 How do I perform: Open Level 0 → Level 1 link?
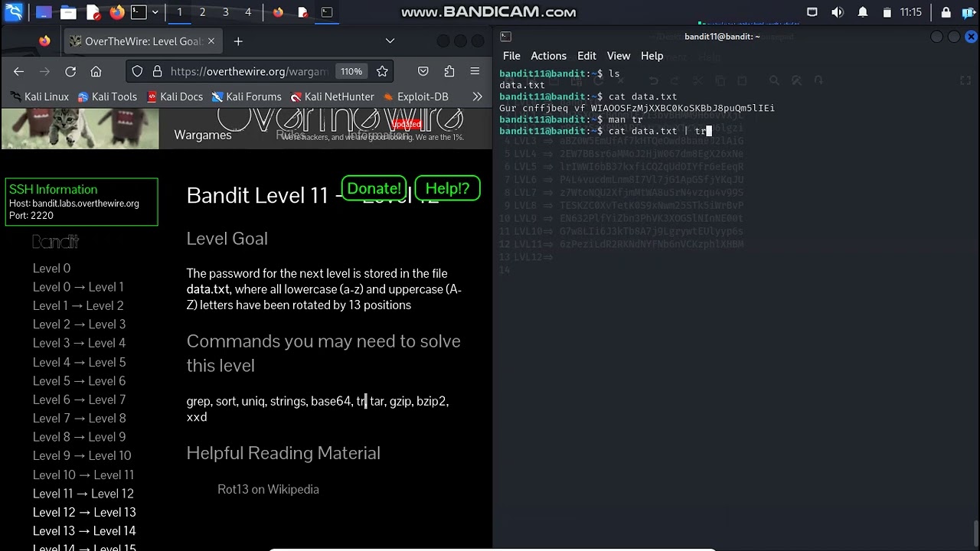point(78,287)
